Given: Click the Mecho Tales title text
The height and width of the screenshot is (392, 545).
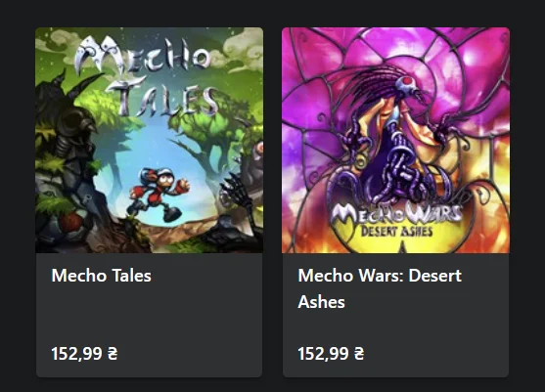Looking at the screenshot, I should pyautogui.click(x=101, y=276).
